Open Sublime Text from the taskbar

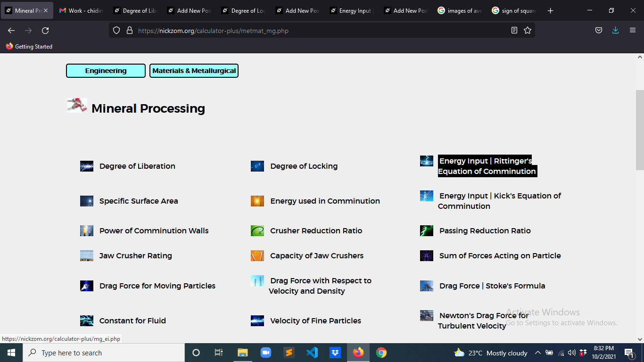coord(289,353)
